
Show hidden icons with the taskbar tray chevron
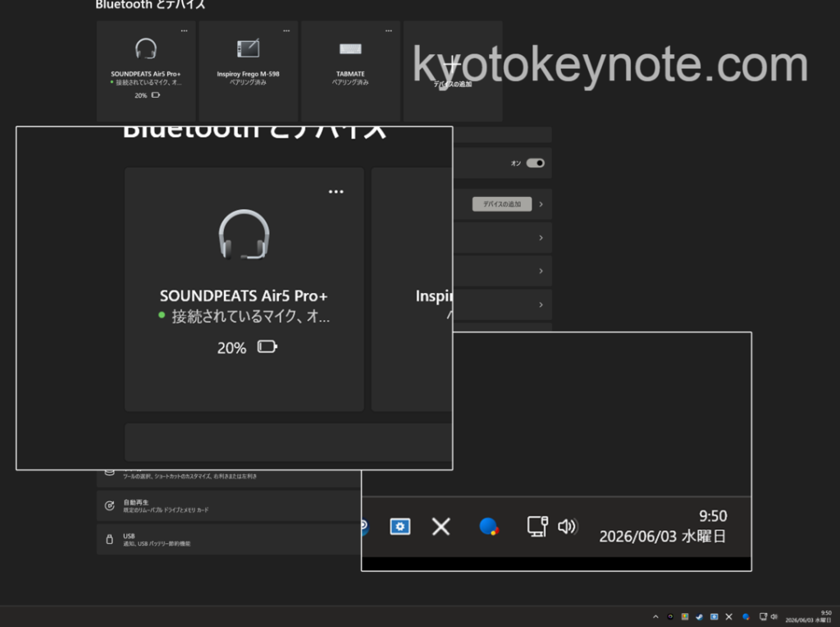[x=655, y=617]
